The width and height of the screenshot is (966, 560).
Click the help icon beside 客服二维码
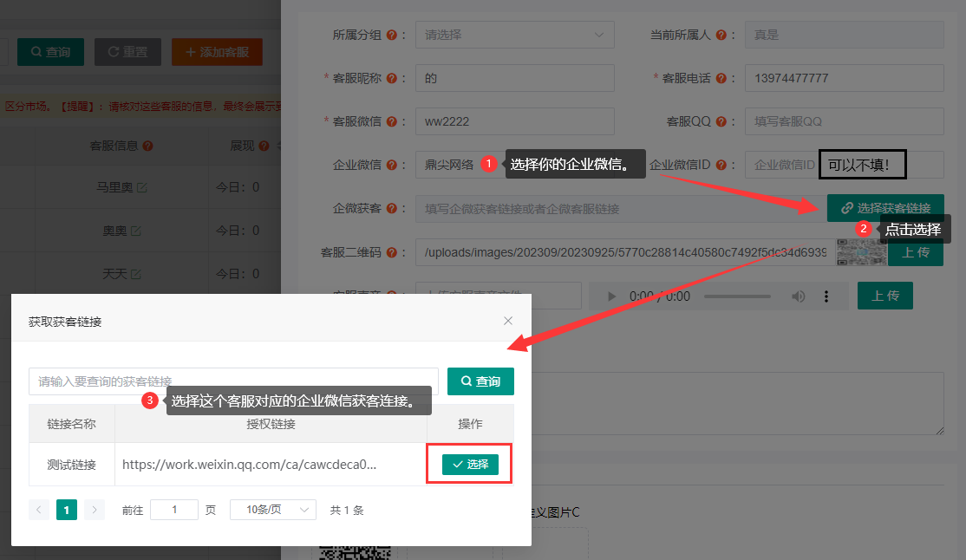point(392,252)
